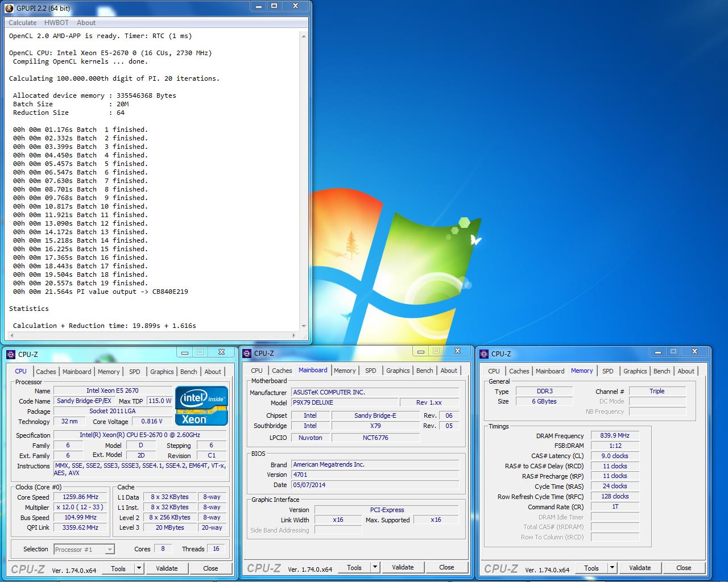Click Tools button in first CPU-Z window
Image resolution: width=728 pixels, height=582 pixels.
(118, 568)
